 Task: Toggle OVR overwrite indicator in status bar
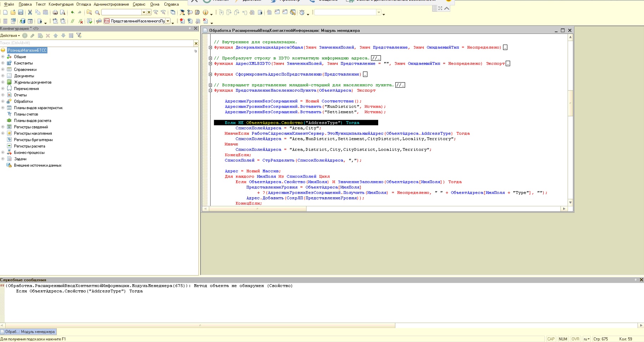coord(575,339)
